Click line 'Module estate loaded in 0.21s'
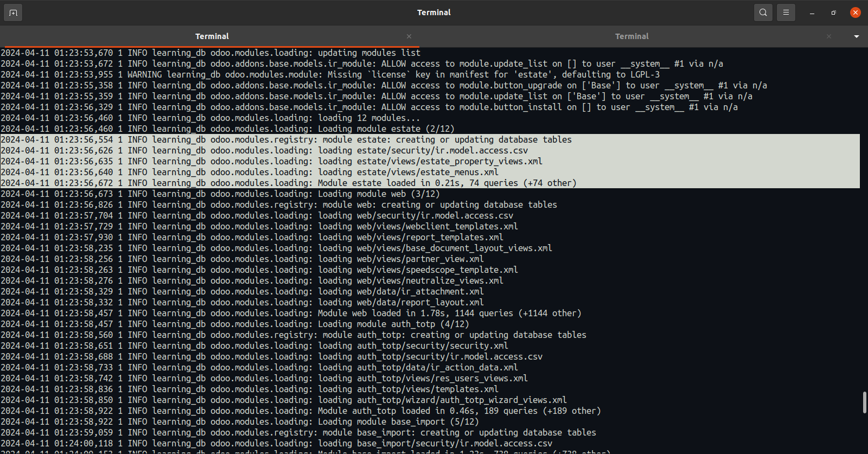 (289, 183)
